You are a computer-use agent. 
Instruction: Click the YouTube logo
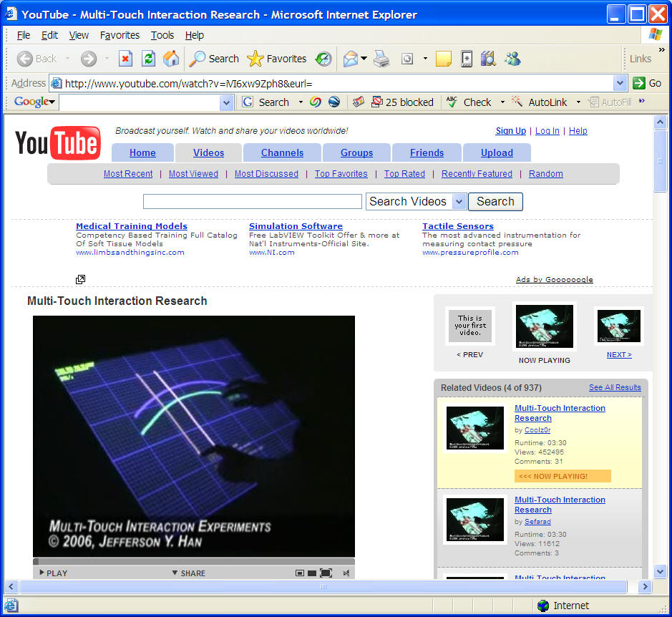tap(58, 142)
